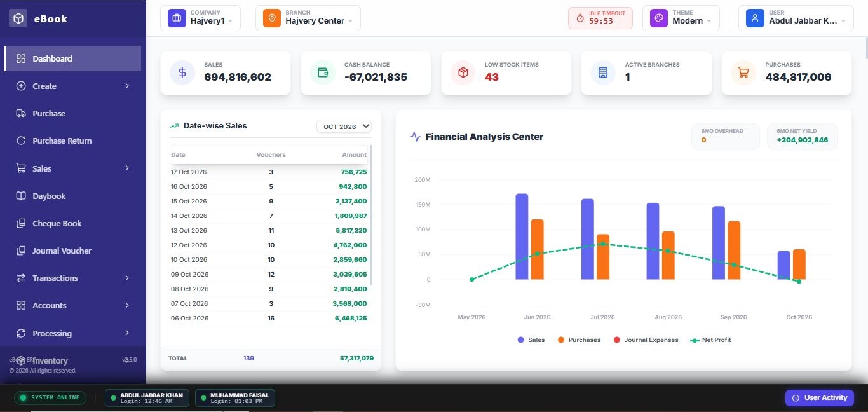Toggle the Net Profit legend item
868x412 pixels.
(x=710, y=340)
